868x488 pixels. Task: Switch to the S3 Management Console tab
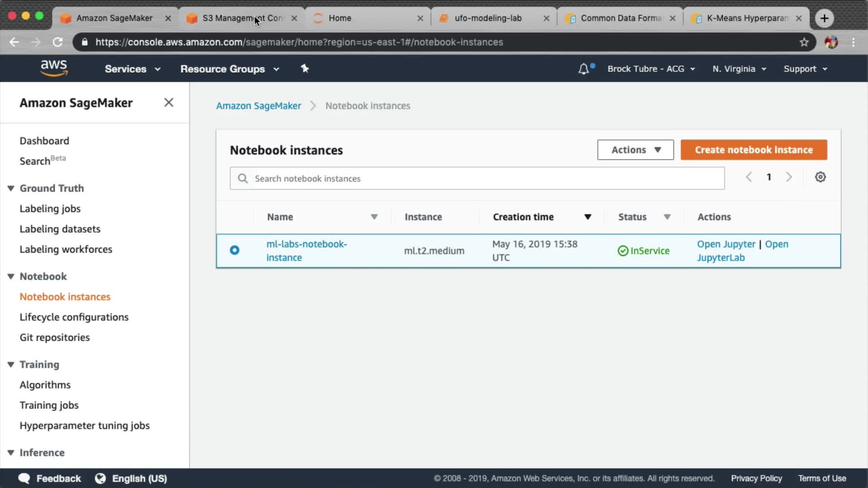click(242, 18)
